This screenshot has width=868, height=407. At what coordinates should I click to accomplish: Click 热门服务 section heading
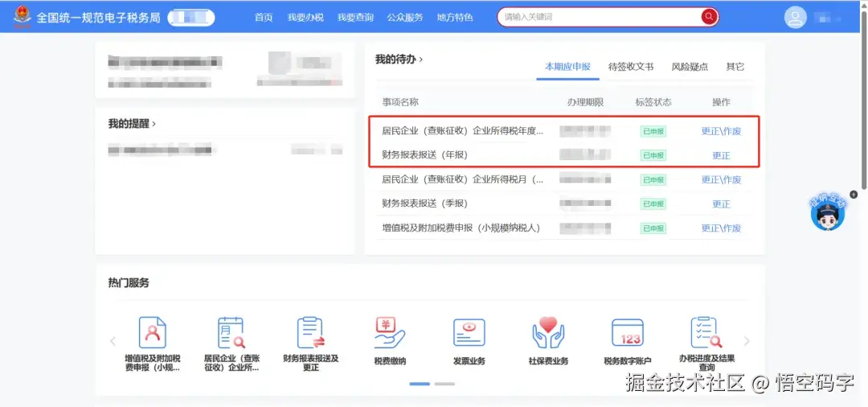click(x=129, y=283)
